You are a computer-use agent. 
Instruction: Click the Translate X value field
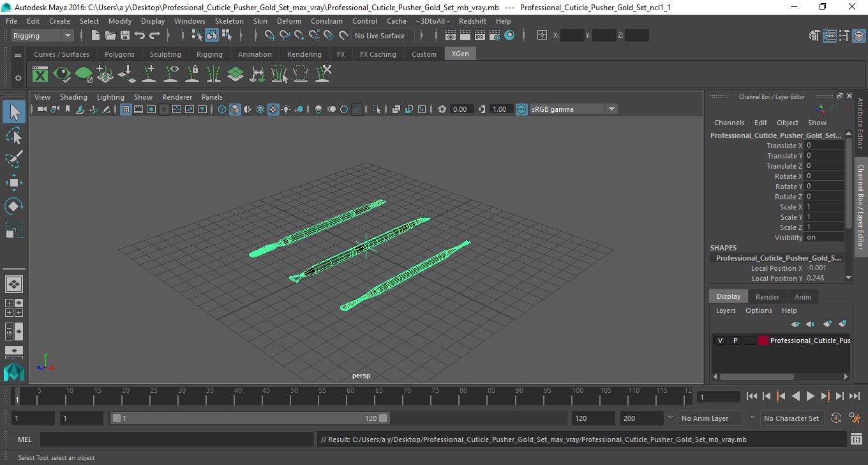coord(825,146)
